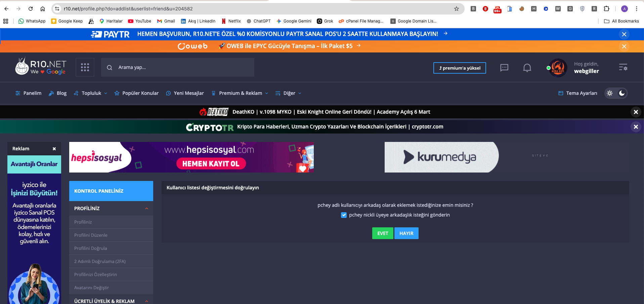
Task: Click the webgiller profile avatar
Action: (558, 68)
